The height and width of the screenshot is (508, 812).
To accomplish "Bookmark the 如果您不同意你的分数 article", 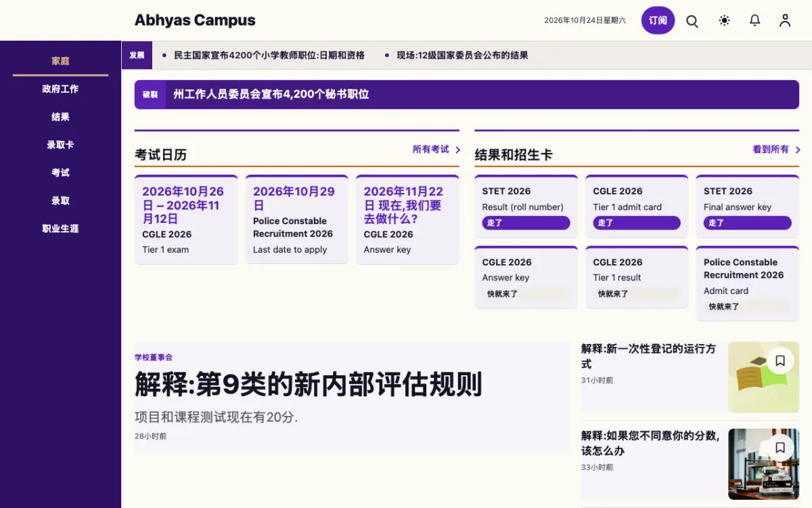I will [x=780, y=448].
